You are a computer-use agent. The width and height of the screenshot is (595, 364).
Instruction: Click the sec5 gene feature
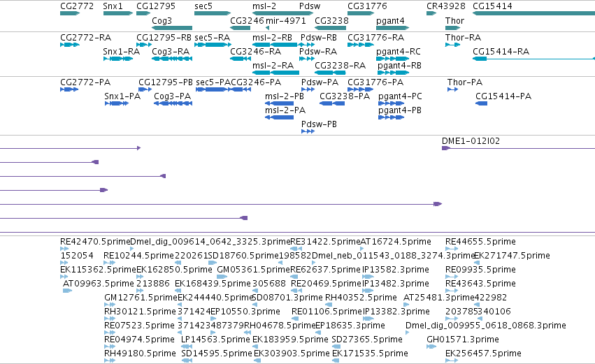(213, 13)
